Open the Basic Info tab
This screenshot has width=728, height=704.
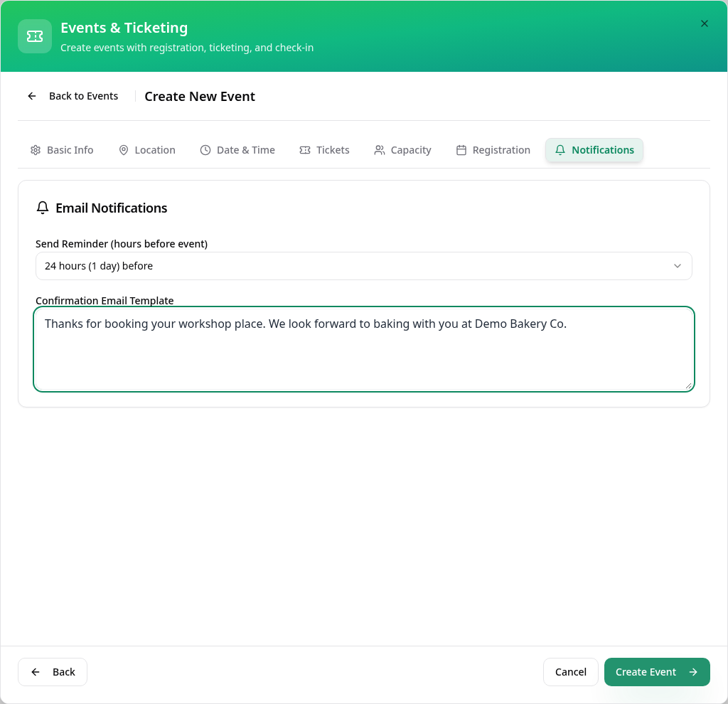click(x=62, y=150)
